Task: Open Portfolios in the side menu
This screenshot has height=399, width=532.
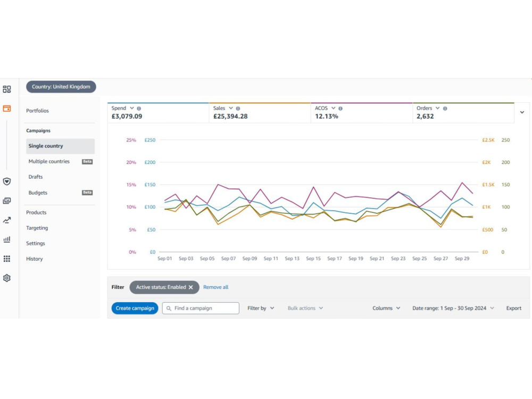Action: [x=37, y=111]
